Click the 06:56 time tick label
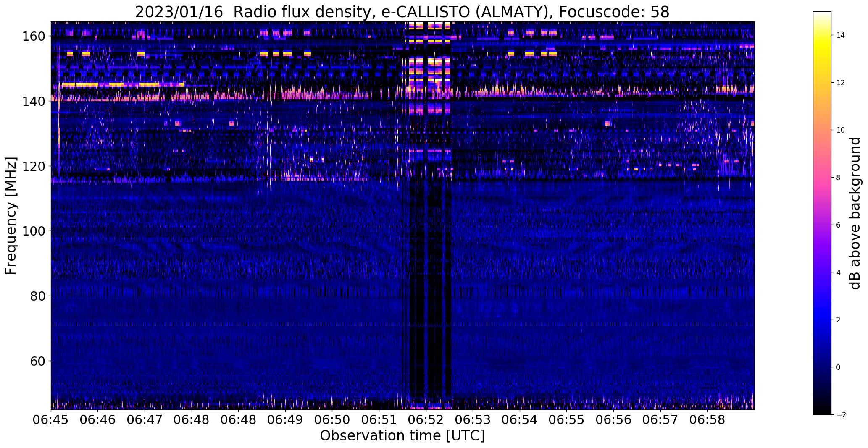The image size is (868, 448). [614, 420]
